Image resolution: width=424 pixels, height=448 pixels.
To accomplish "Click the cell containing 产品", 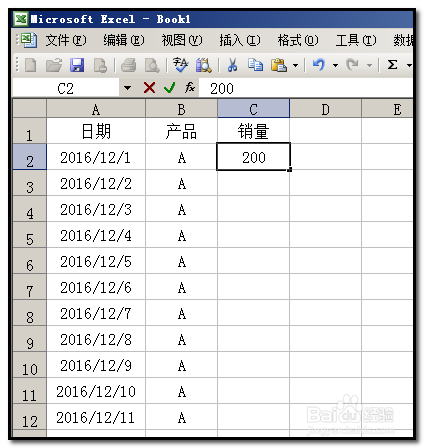I will (181, 131).
